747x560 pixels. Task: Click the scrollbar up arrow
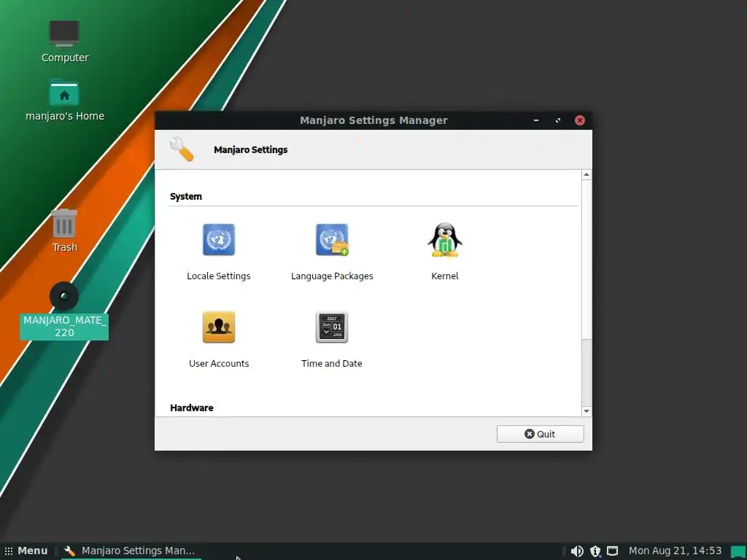(x=587, y=175)
